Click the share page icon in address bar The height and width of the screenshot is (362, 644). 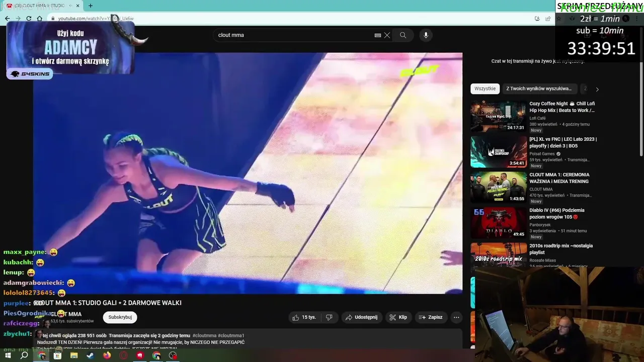pos(548,19)
